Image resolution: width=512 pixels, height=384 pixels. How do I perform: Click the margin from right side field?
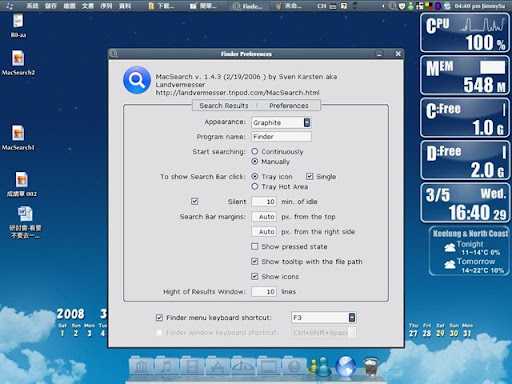tap(264, 231)
